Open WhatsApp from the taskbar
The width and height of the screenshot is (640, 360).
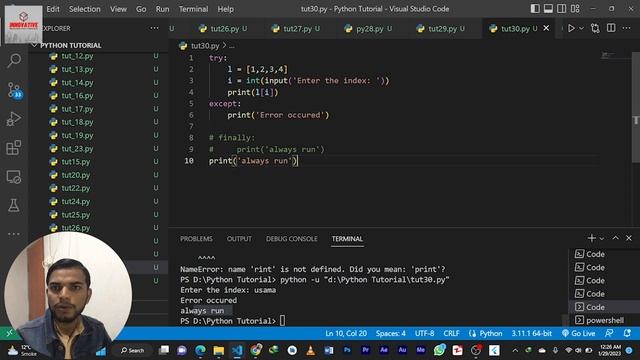point(439,350)
